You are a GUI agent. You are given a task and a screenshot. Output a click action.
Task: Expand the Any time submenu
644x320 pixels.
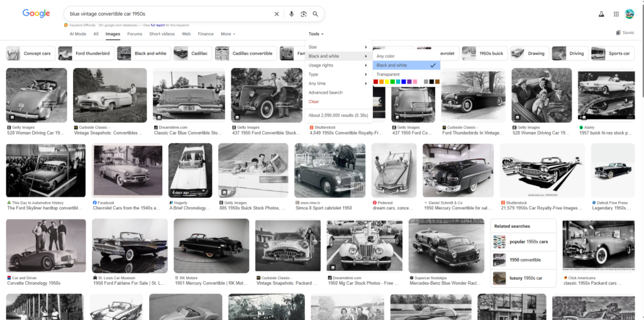(x=338, y=84)
